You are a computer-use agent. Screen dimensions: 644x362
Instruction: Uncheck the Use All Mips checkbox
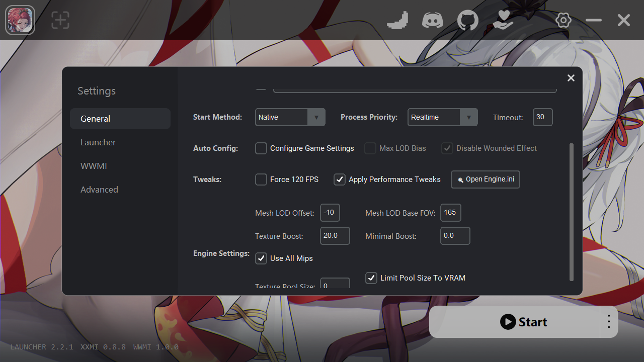coord(261,258)
